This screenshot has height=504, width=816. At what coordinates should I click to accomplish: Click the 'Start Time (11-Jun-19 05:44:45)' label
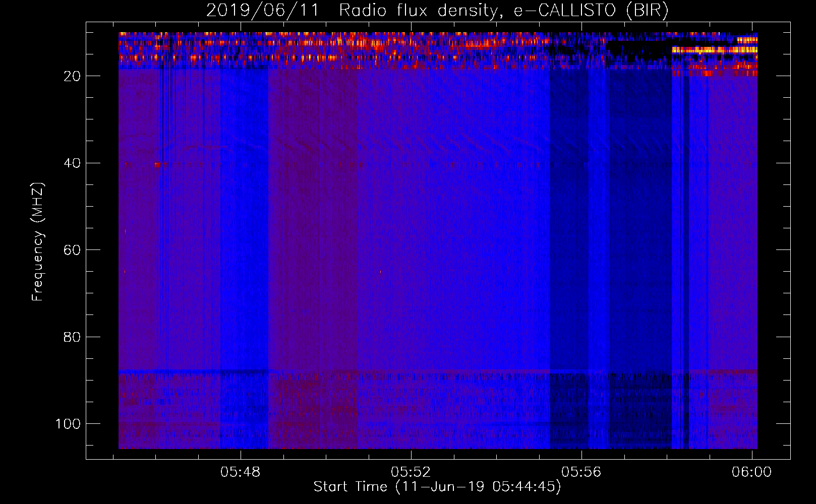pyautogui.click(x=437, y=487)
